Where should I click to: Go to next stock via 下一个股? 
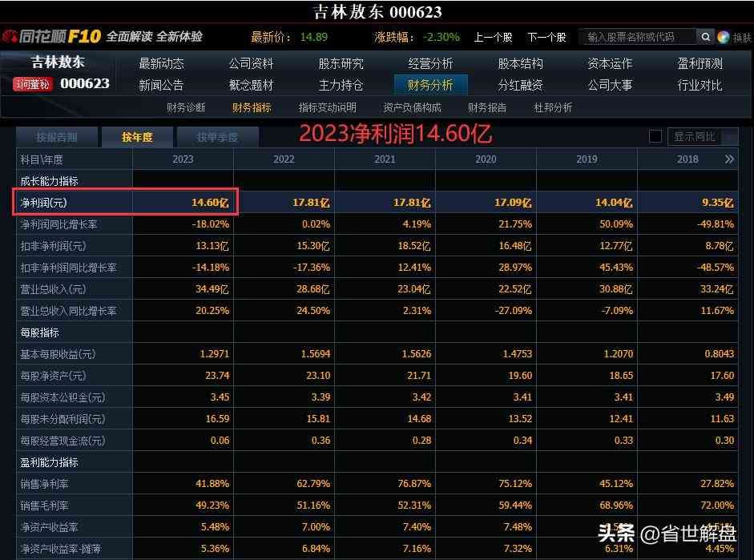(x=546, y=37)
